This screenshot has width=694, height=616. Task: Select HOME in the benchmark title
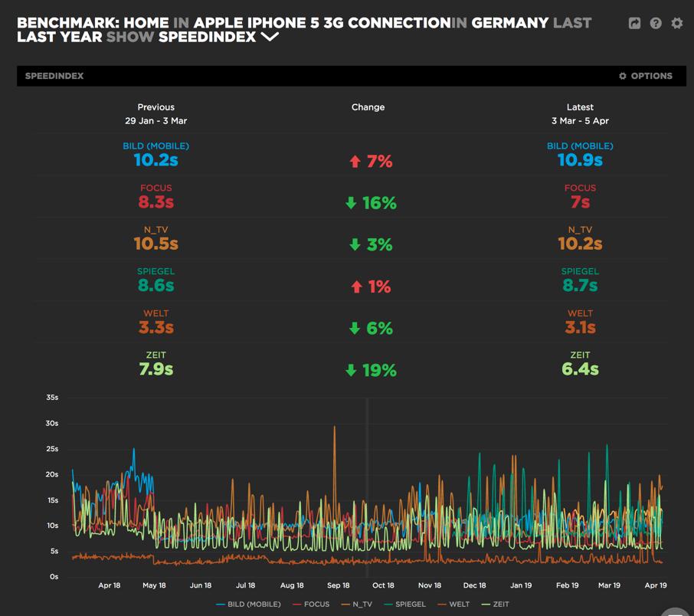click(146, 22)
